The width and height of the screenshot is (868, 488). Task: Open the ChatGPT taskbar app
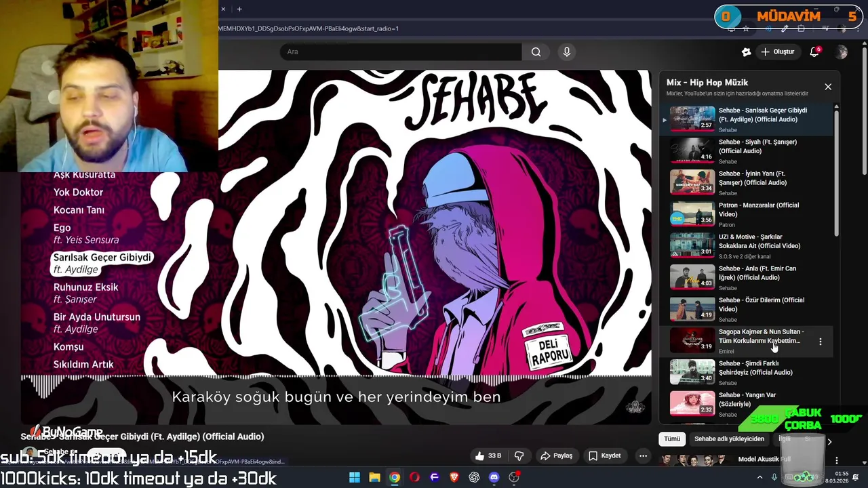click(474, 477)
